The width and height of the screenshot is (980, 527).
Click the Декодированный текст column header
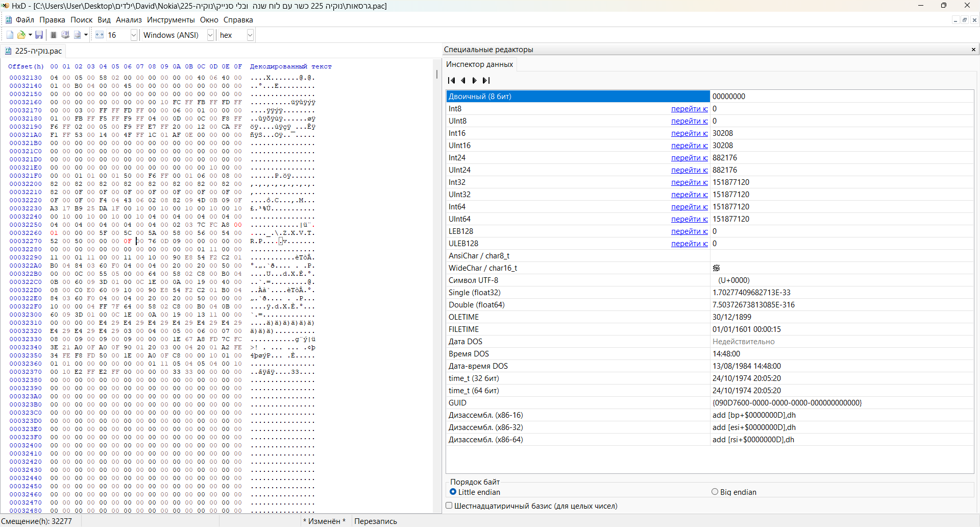tap(290, 66)
